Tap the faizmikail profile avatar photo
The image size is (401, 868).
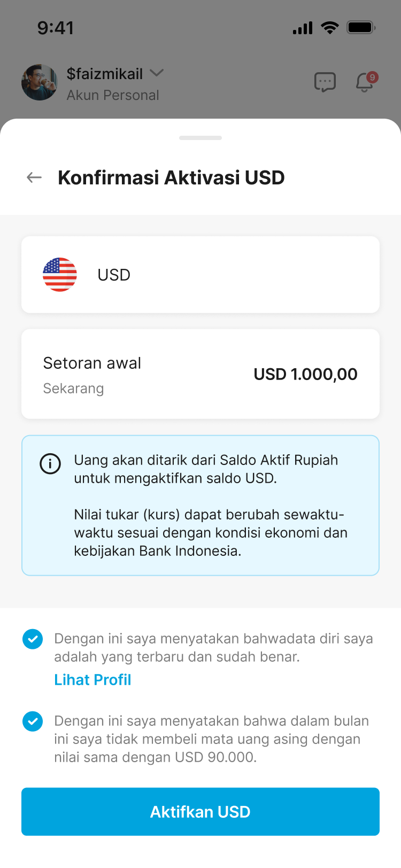[x=40, y=82]
